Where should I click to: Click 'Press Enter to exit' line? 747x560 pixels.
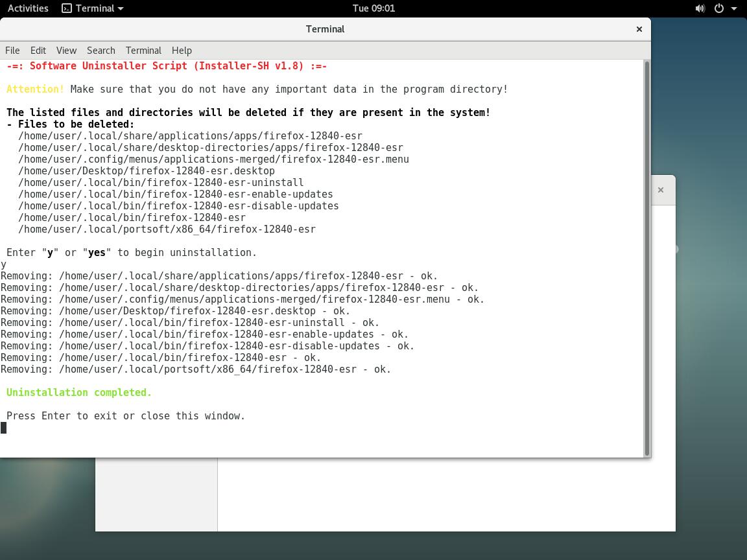click(x=126, y=415)
